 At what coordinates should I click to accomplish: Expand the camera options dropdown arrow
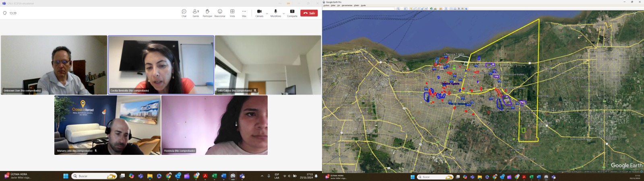(x=267, y=13)
